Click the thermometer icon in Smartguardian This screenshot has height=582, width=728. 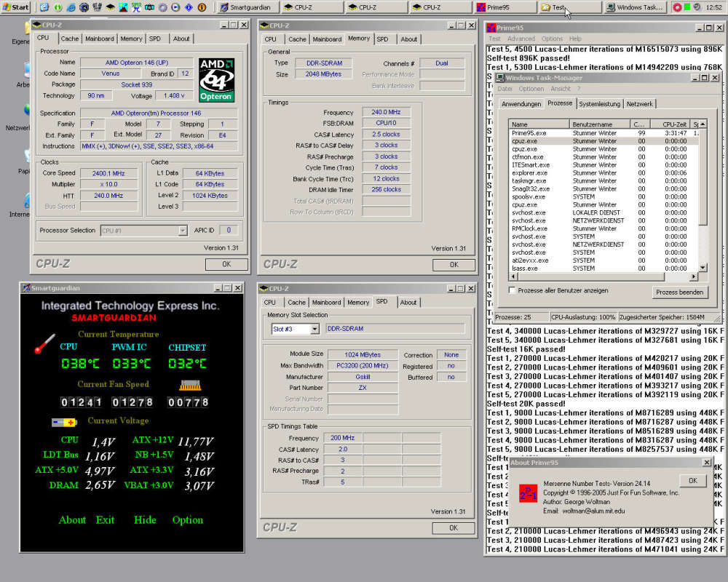click(44, 343)
